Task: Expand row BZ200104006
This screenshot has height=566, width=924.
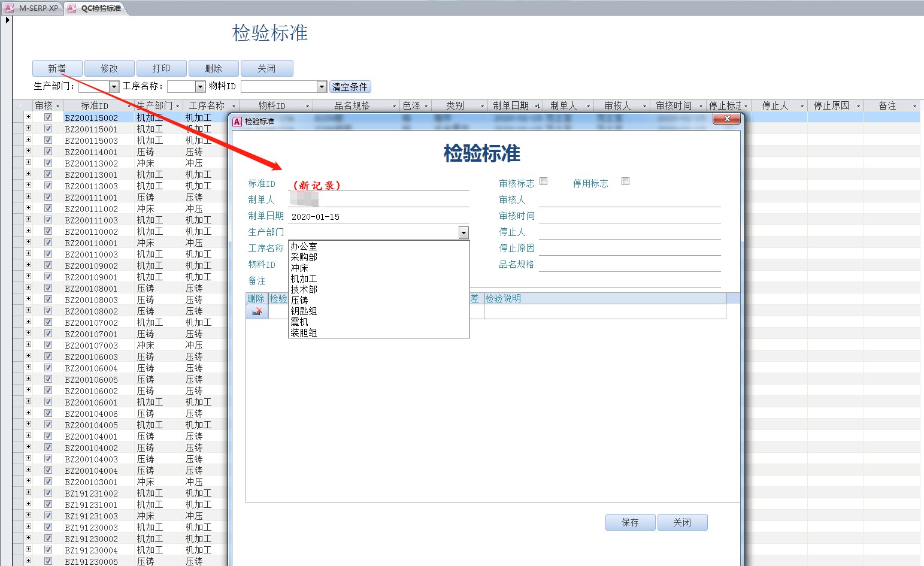Action: coord(28,413)
